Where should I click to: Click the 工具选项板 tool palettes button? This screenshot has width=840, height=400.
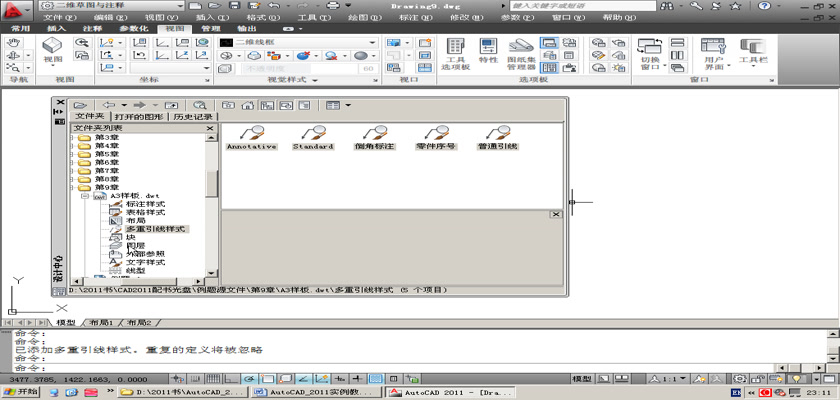455,55
